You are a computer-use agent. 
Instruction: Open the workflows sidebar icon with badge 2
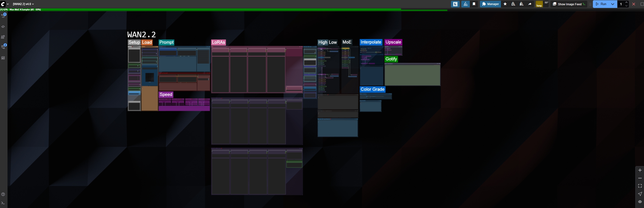[x=4, y=47]
